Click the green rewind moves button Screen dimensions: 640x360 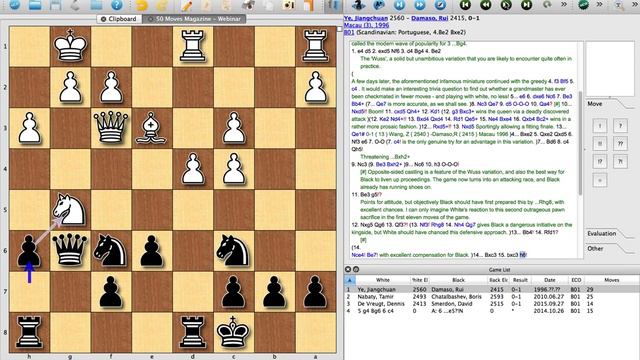tap(485, 5)
